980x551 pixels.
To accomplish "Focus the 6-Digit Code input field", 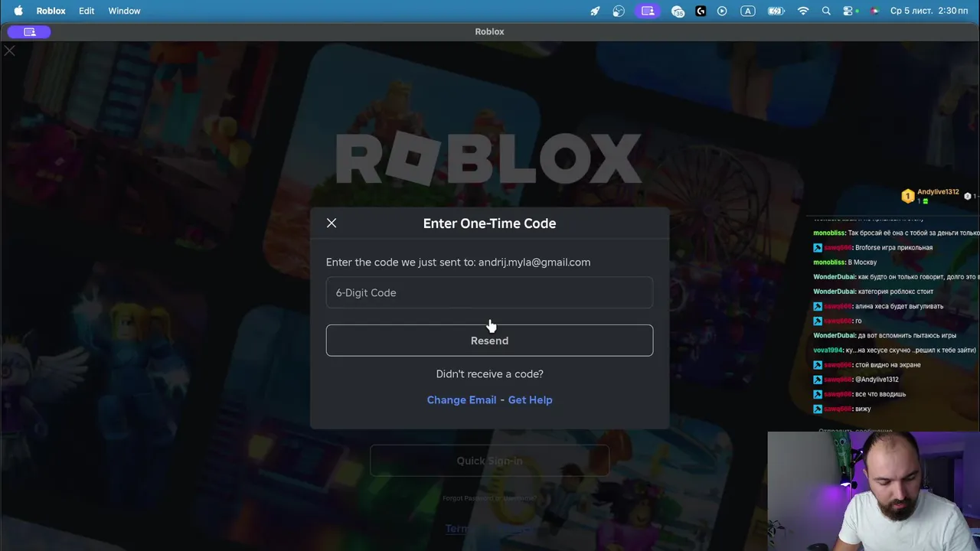I will (x=489, y=292).
